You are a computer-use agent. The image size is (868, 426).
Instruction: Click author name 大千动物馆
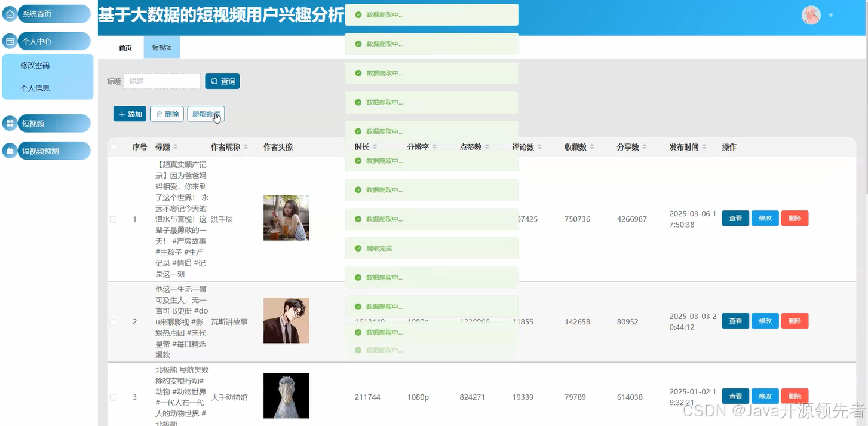coord(229,397)
